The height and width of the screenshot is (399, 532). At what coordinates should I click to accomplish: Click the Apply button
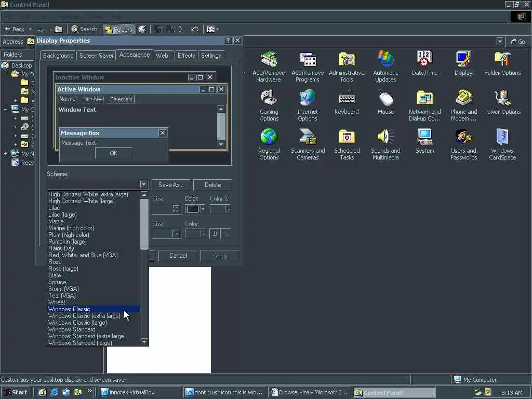(x=220, y=256)
